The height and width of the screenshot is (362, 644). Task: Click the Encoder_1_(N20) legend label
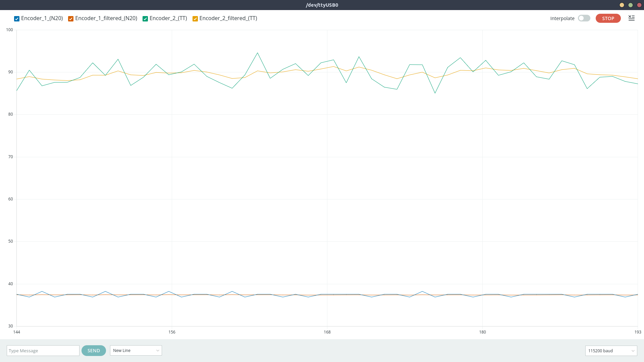42,18
